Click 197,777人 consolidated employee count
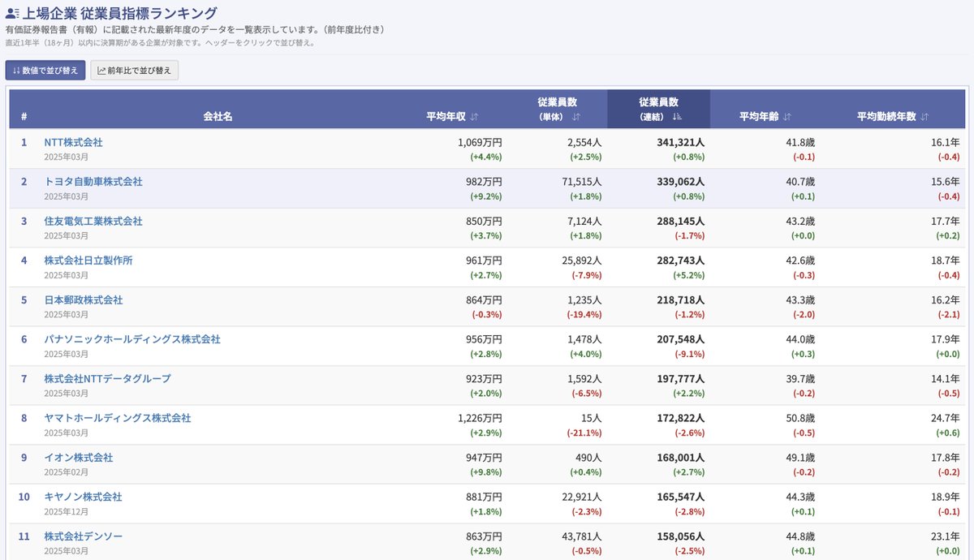This screenshot has height=560, width=974. [680, 378]
